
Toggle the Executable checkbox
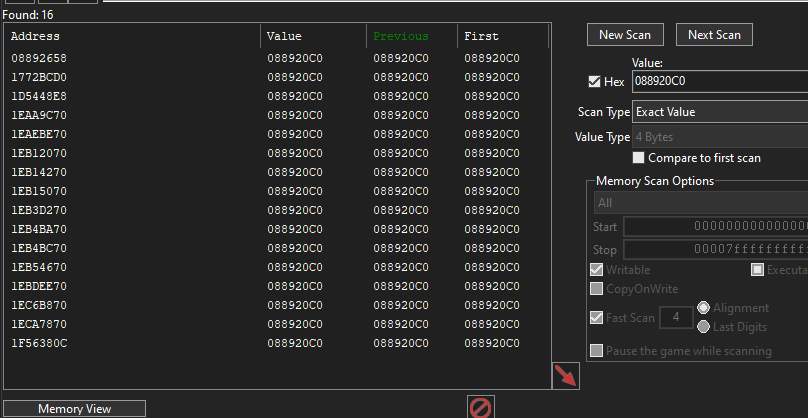tap(757, 270)
